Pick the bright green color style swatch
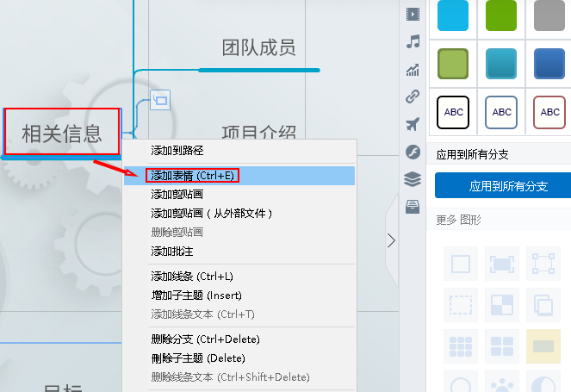The height and width of the screenshot is (392, 571). [501, 15]
